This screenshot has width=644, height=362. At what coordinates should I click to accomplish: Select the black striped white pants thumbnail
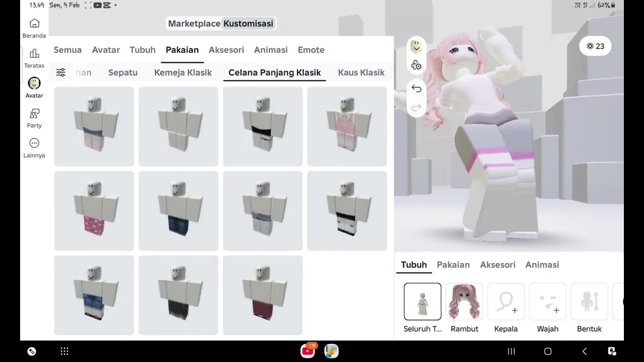coord(347,211)
